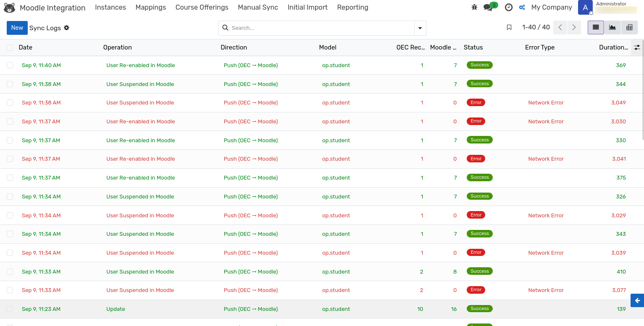Sort by Moodle ... column header
Screen dimensions: 644x326
point(443,47)
